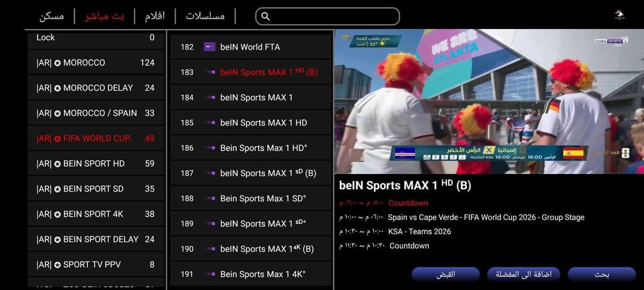The height and width of the screenshot is (290, 644).
Task: Click the logo icon of channel 191
Action: pos(210,274)
